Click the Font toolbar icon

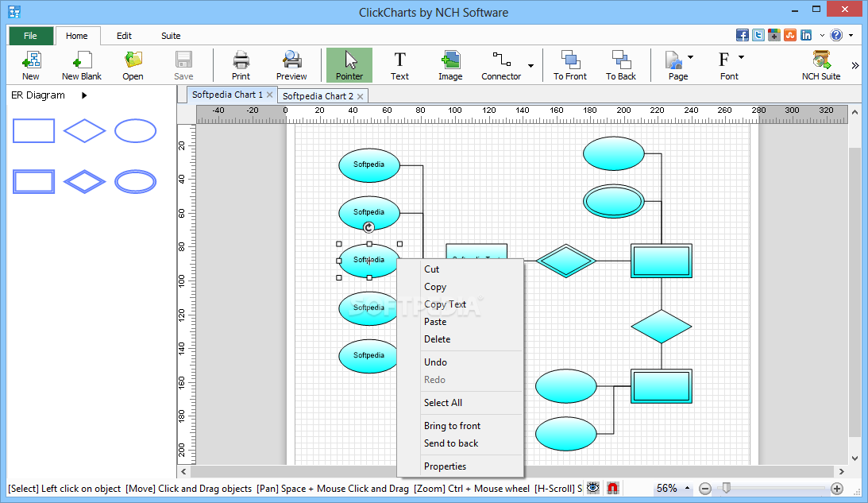point(727,65)
